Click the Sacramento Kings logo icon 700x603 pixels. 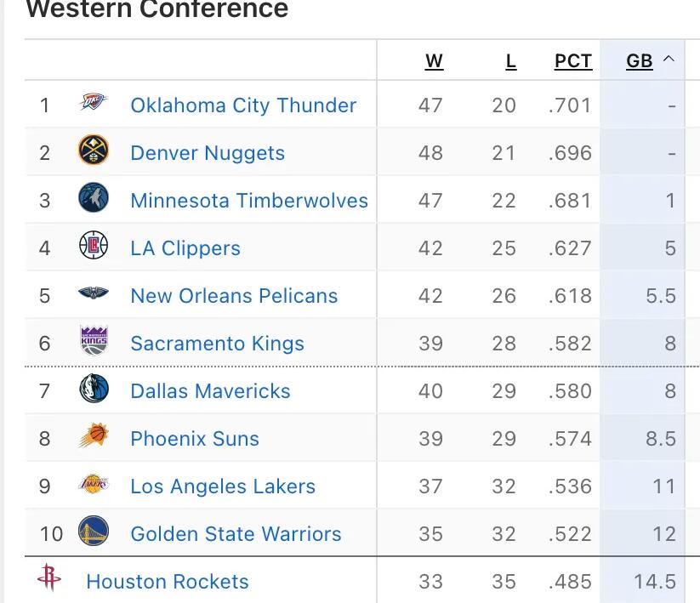[94, 342]
